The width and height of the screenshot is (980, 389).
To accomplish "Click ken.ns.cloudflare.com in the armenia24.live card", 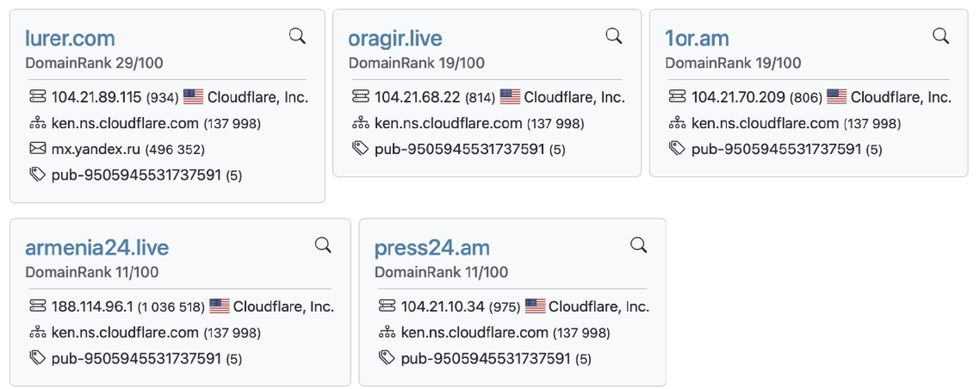I will (x=125, y=333).
